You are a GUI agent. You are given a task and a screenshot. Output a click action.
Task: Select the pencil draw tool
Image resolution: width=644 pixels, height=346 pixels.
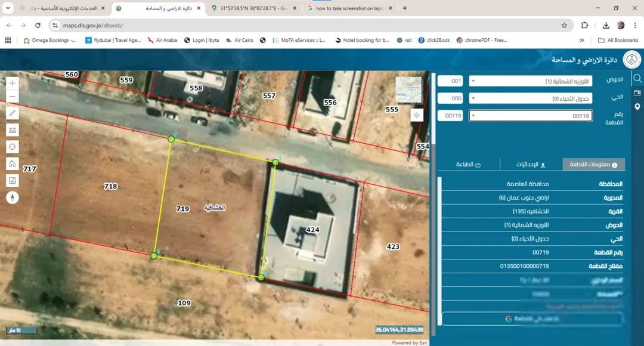point(13,113)
